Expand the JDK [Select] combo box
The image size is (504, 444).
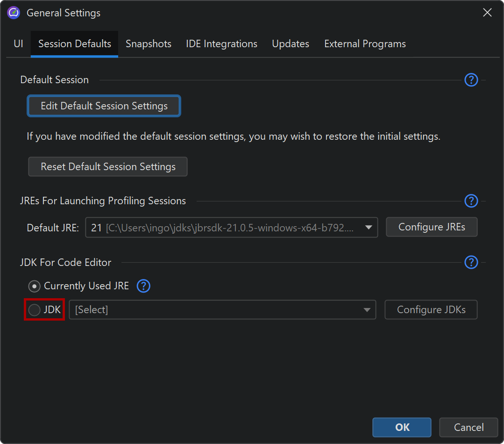point(367,310)
